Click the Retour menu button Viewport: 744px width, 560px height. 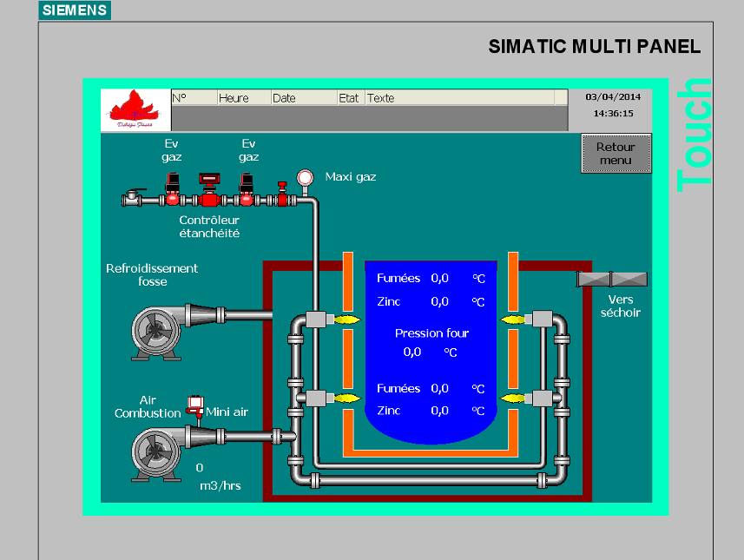616,154
